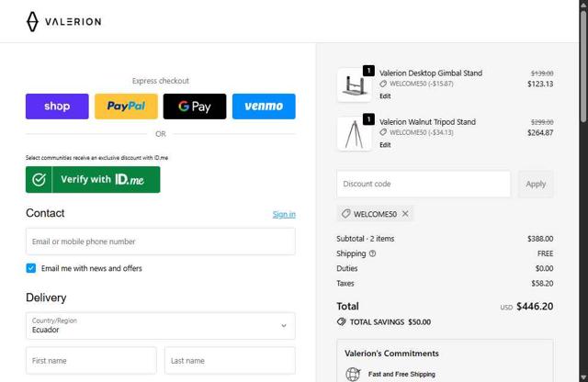Open Valerion Walnut Tripod Stand thumbnail
Screen dimensions: 588x382
[x=354, y=134]
